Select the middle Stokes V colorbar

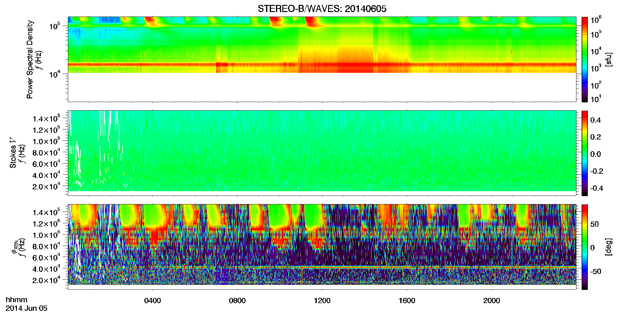[584, 153]
